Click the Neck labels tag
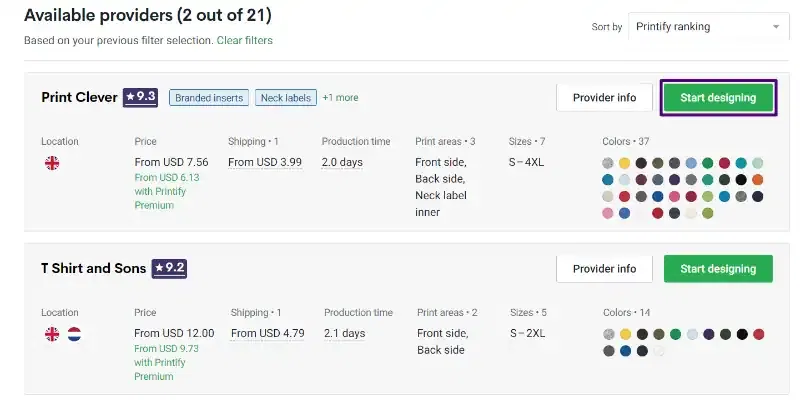 click(x=286, y=98)
